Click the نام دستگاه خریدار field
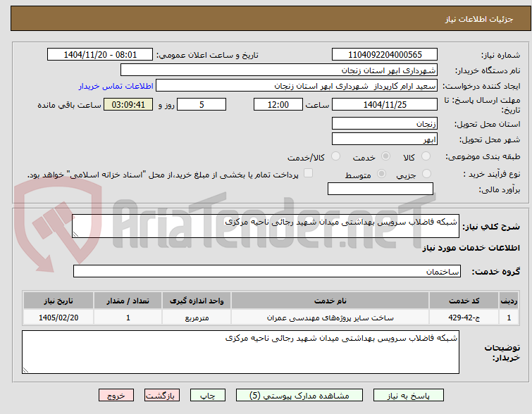 [279, 70]
